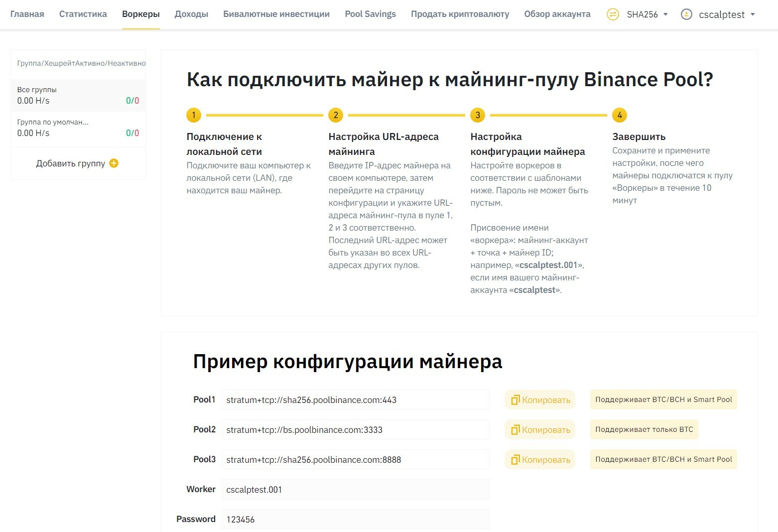Click the Подключение к локальной сети heading
Image resolution: width=778 pixels, height=532 pixels.
click(x=224, y=144)
